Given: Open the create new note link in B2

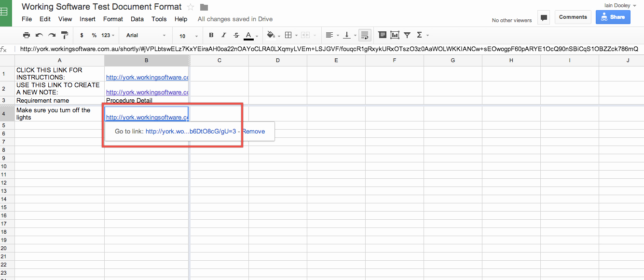Looking at the screenshot, I should coord(147,92).
